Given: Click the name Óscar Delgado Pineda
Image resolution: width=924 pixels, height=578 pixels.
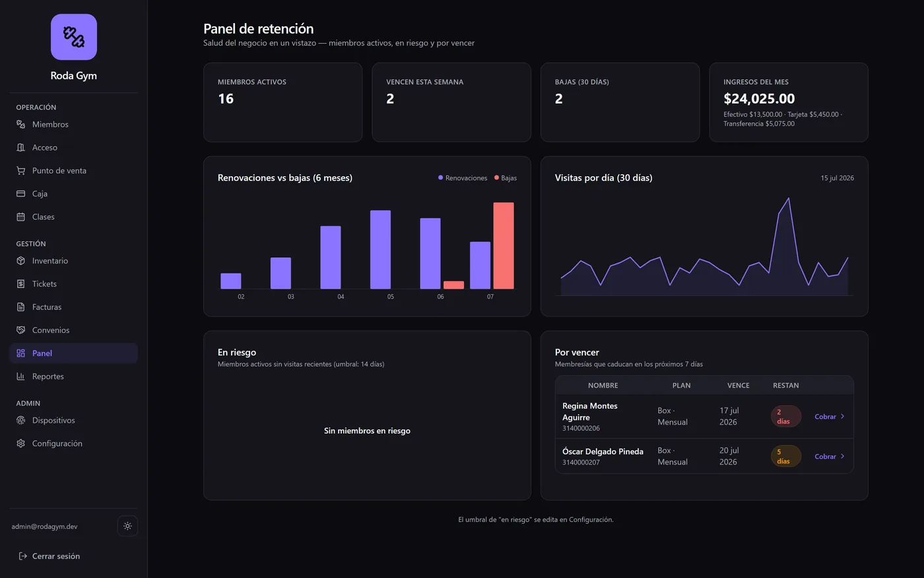Looking at the screenshot, I should click(603, 452).
